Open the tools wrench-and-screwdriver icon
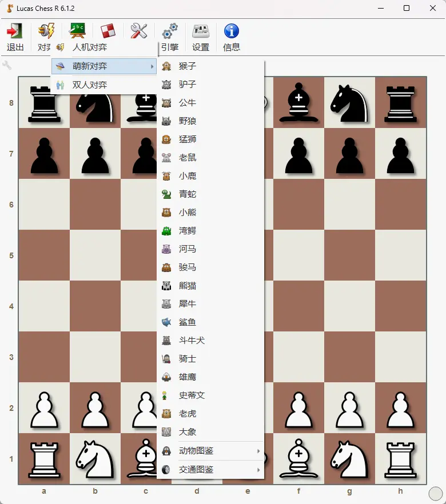Viewport: 446px width, 504px height. [138, 31]
